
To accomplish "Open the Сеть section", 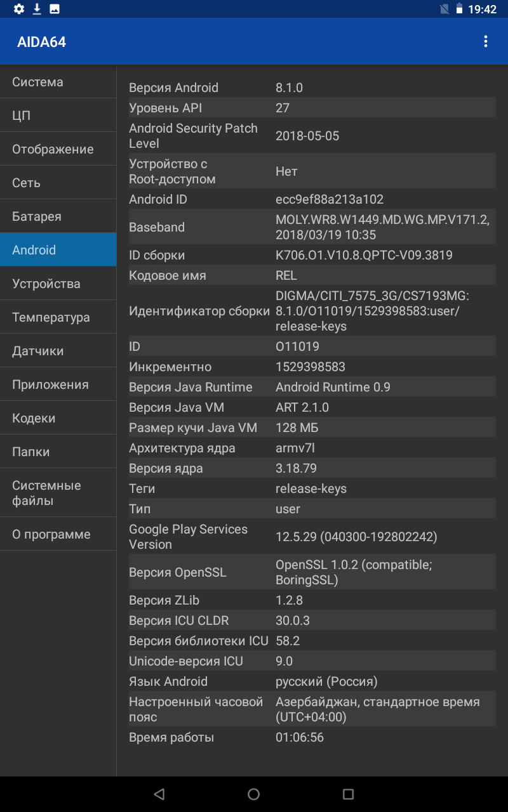I will (58, 183).
